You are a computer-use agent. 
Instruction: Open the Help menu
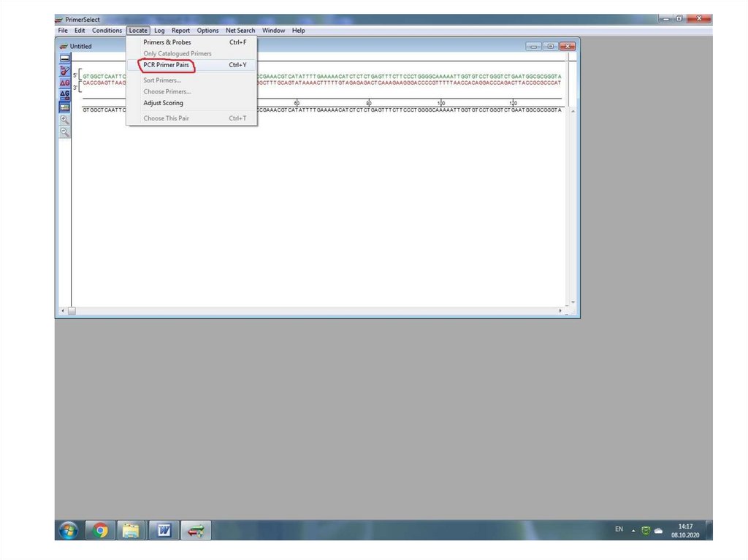tap(299, 31)
